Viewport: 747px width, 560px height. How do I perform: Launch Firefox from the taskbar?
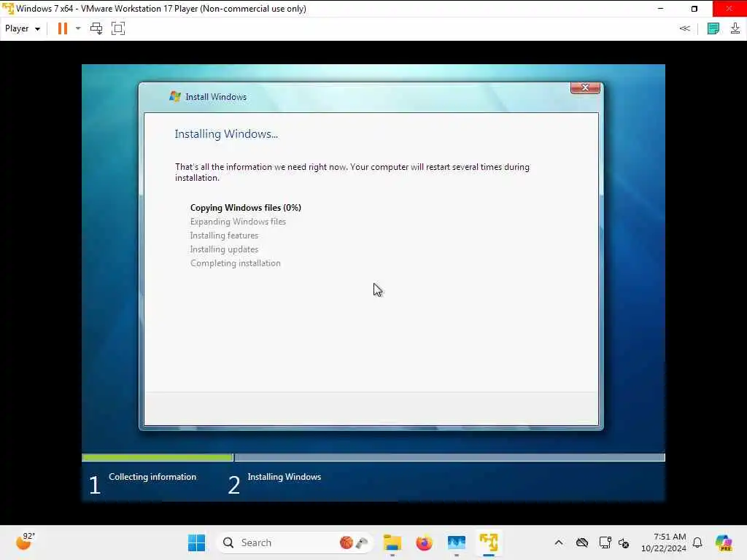pos(424,542)
